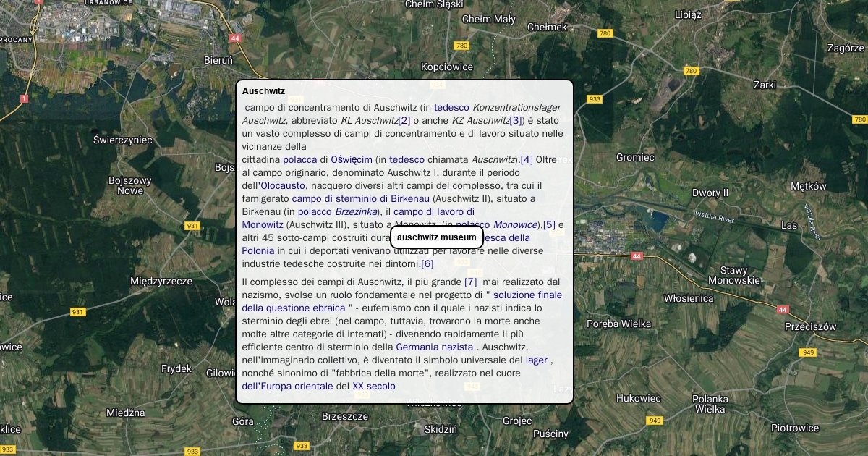Click the route 931 shield near Bojszowy Nowe
Image resolution: width=868 pixels, height=456 pixels.
(192, 226)
